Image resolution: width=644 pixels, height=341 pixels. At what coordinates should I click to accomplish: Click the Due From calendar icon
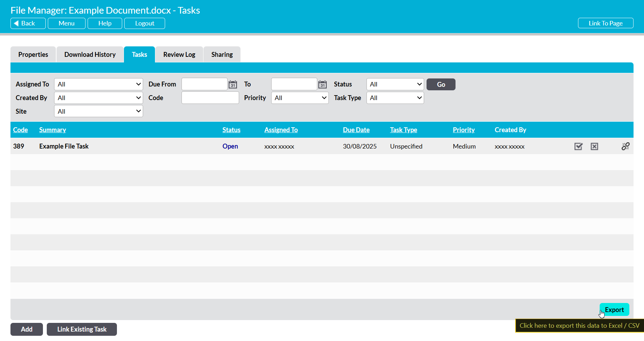click(232, 84)
